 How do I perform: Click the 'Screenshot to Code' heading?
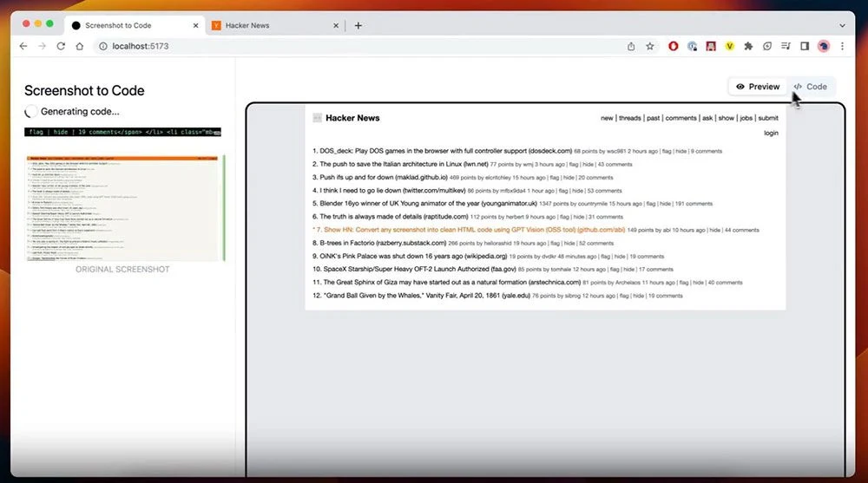[84, 91]
